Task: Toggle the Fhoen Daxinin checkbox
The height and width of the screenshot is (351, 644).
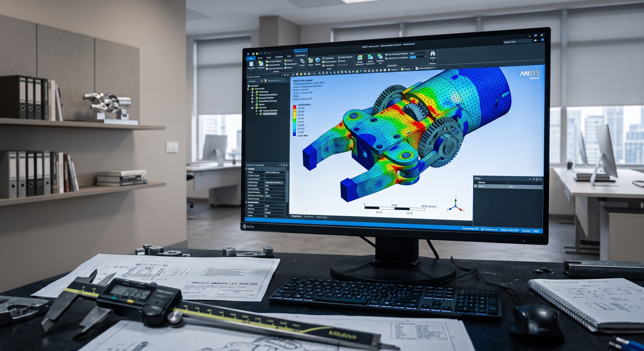Action: tap(324, 62)
